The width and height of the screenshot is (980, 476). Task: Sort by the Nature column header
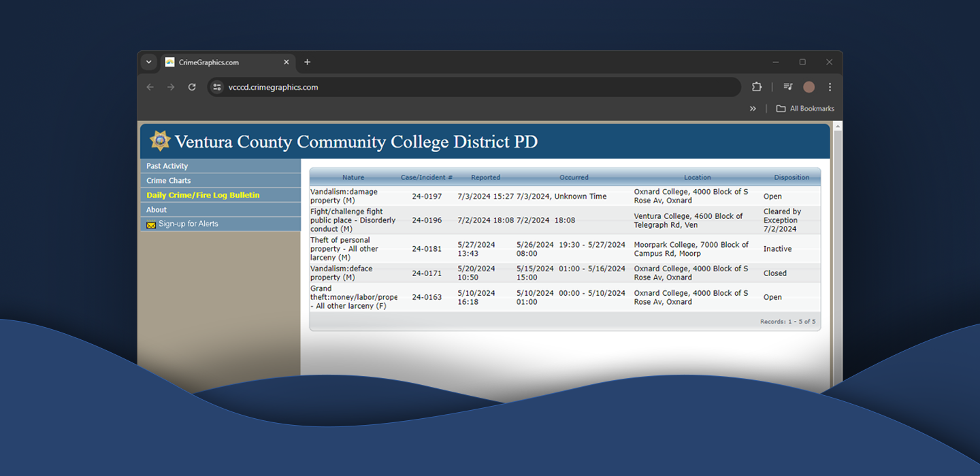353,177
